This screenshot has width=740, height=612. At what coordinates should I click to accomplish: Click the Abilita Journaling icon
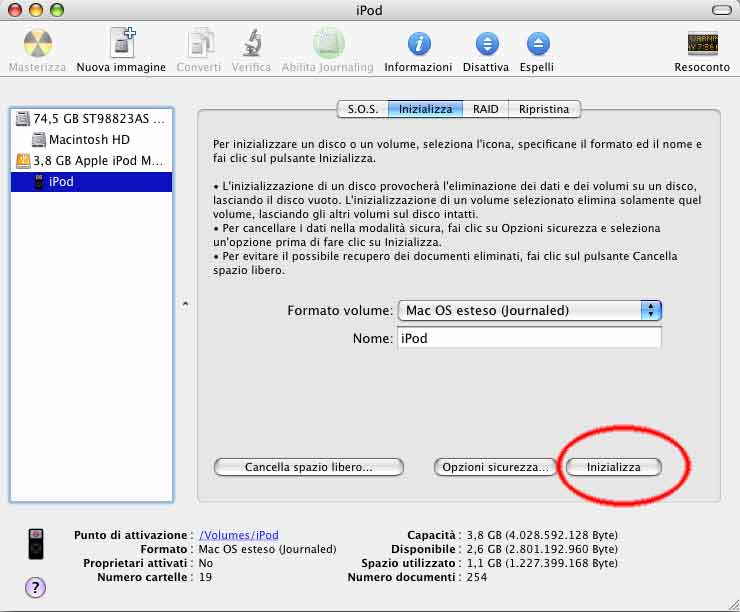328,43
